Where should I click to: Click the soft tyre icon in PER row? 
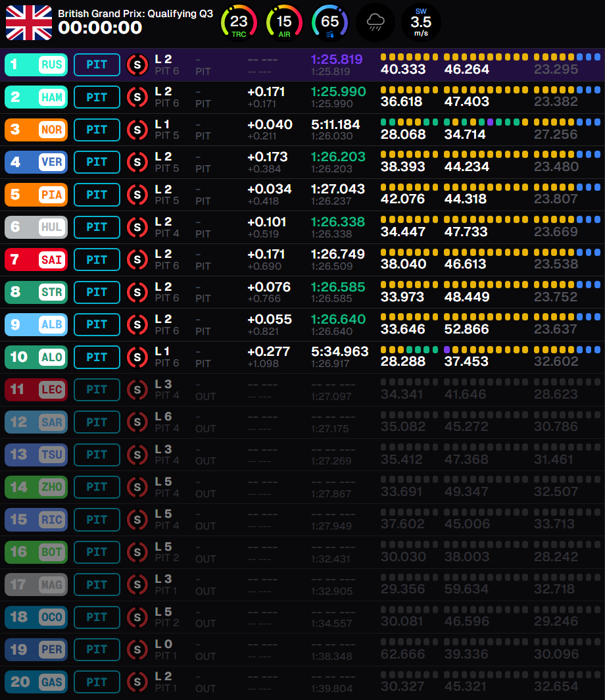(x=137, y=649)
